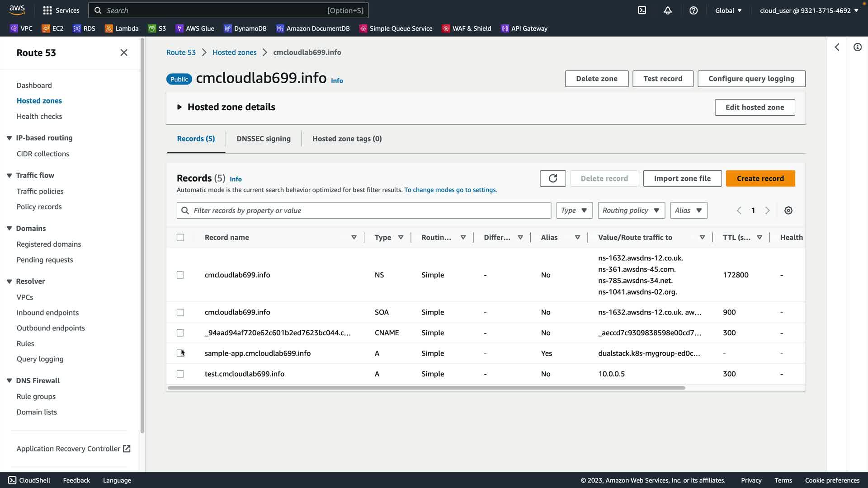Screen dimensions: 868x488
Task: Open the Health checks sidebar link
Action: [x=39, y=117]
